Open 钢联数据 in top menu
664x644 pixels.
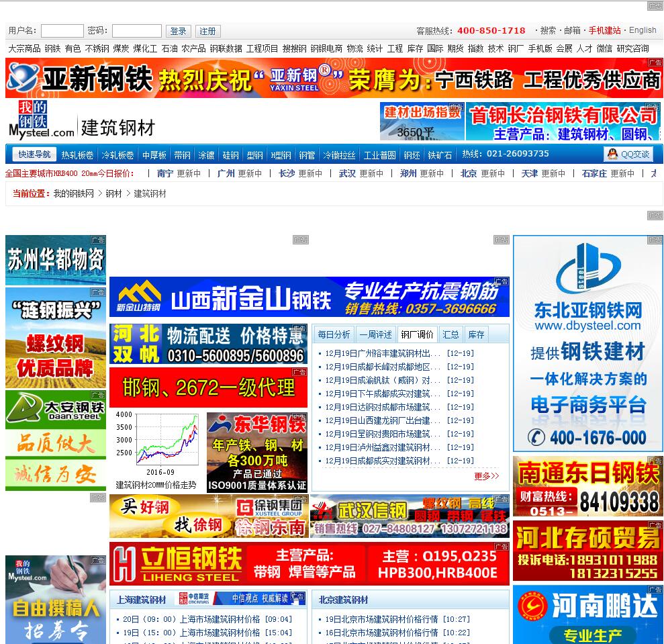(226, 49)
